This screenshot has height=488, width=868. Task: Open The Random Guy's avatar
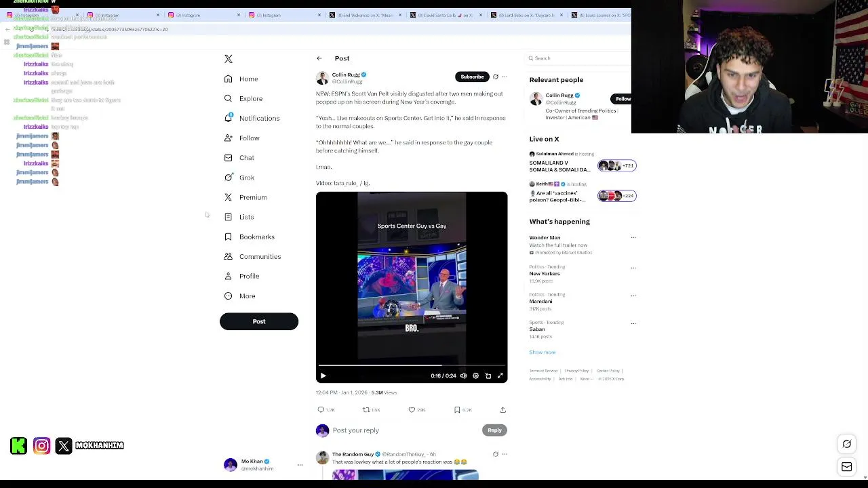pyautogui.click(x=322, y=457)
